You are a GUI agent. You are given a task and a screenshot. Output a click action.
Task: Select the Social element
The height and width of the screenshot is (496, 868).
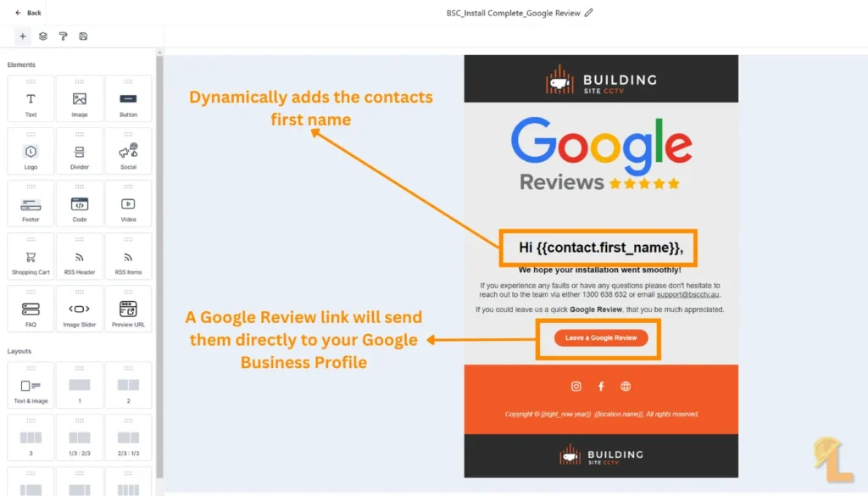pos(129,151)
